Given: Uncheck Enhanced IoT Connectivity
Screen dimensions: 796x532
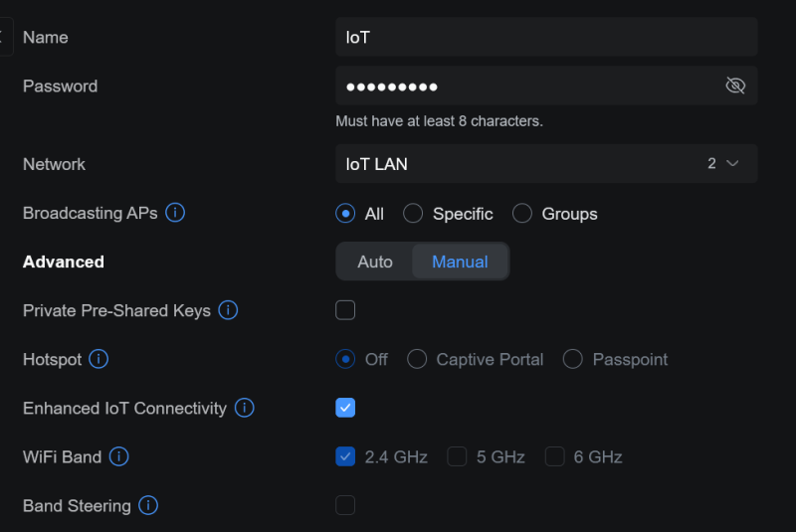Looking at the screenshot, I should click(x=345, y=408).
